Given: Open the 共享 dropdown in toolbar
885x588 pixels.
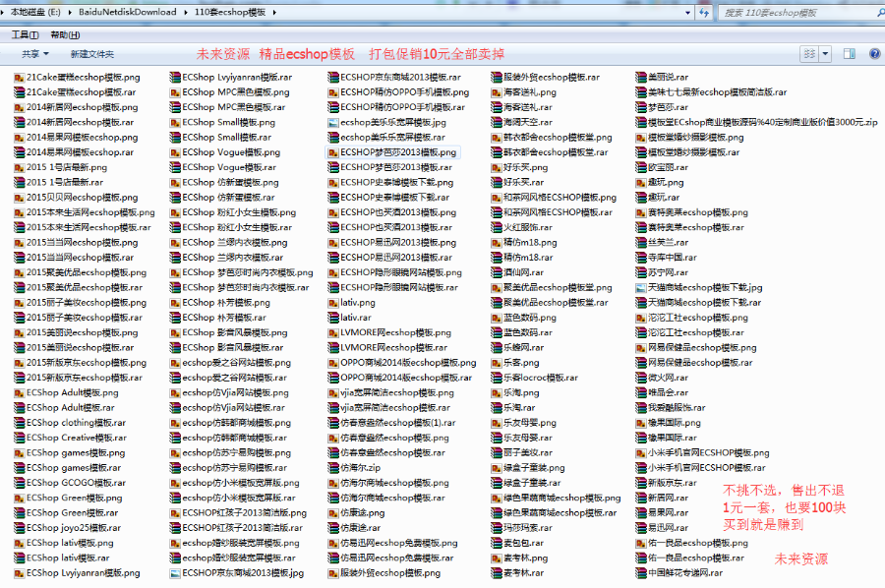Looking at the screenshot, I should click(x=35, y=54).
